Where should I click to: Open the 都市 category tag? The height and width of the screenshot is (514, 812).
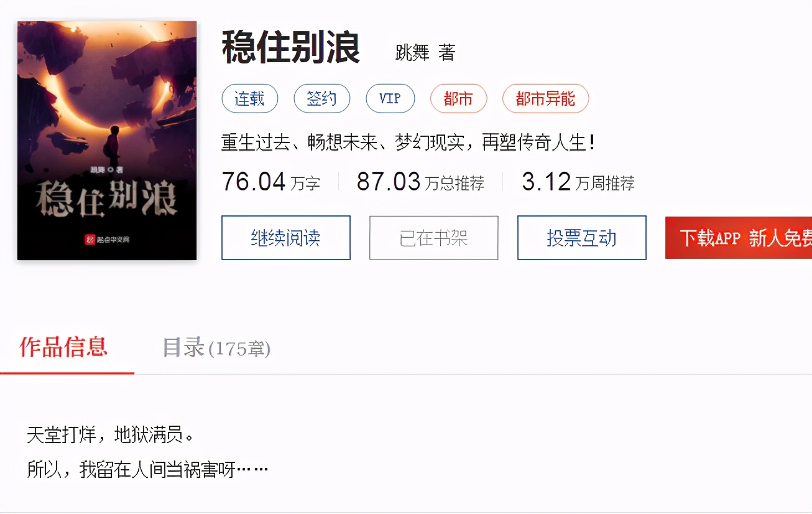[x=459, y=98]
